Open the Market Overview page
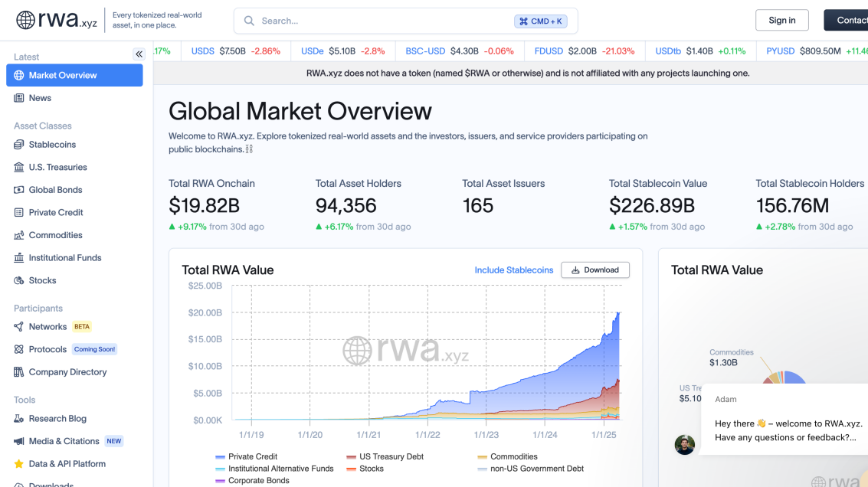 [x=74, y=75]
